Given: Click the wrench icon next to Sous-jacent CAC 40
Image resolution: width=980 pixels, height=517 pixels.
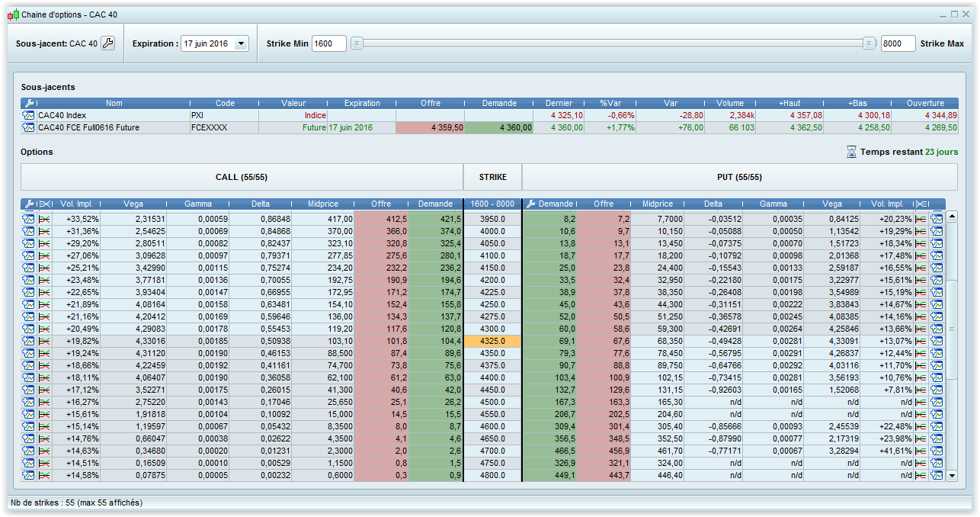Looking at the screenshot, I should point(108,43).
